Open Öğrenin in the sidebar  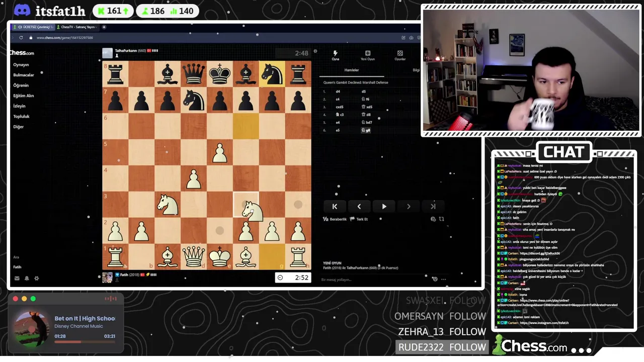click(21, 85)
